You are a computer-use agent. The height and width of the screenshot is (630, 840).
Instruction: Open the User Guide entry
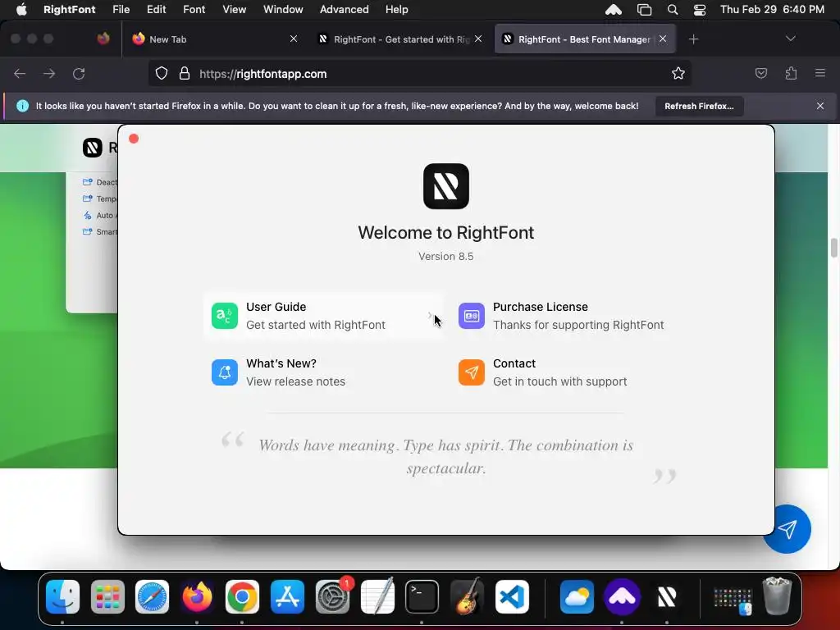point(323,316)
